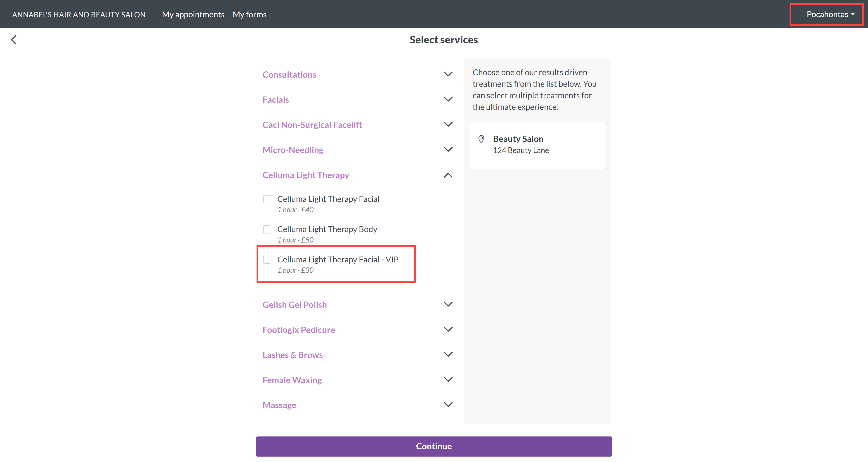The height and width of the screenshot is (462, 868).
Task: Expand the Lashes & Brows chevron
Action: (448, 354)
